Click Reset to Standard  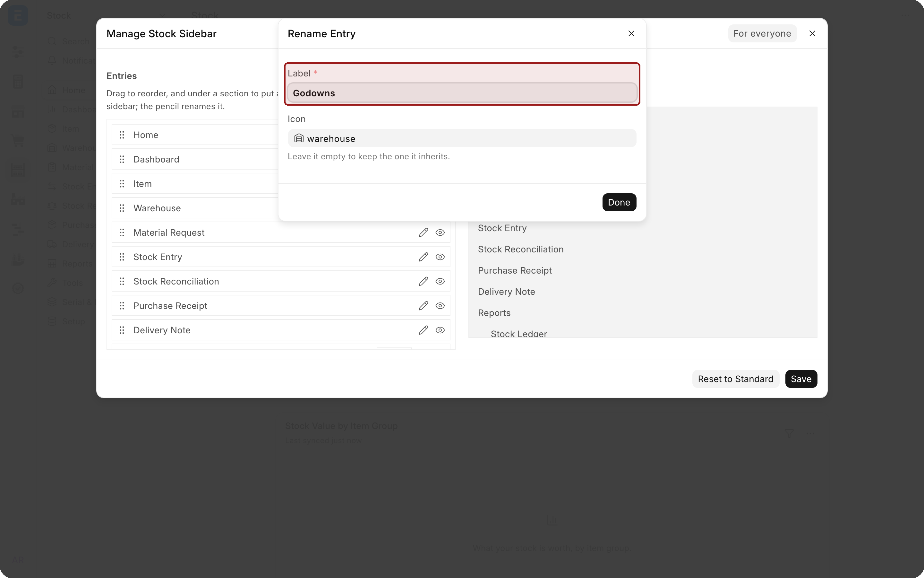pyautogui.click(x=735, y=379)
